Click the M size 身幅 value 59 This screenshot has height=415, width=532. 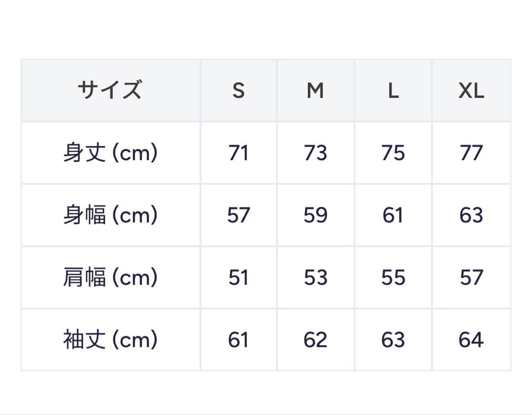[x=315, y=215]
